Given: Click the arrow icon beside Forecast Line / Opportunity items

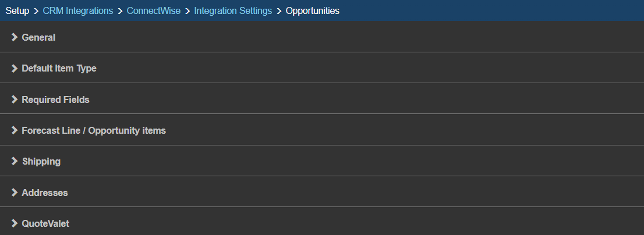Looking at the screenshot, I should 14,130.
